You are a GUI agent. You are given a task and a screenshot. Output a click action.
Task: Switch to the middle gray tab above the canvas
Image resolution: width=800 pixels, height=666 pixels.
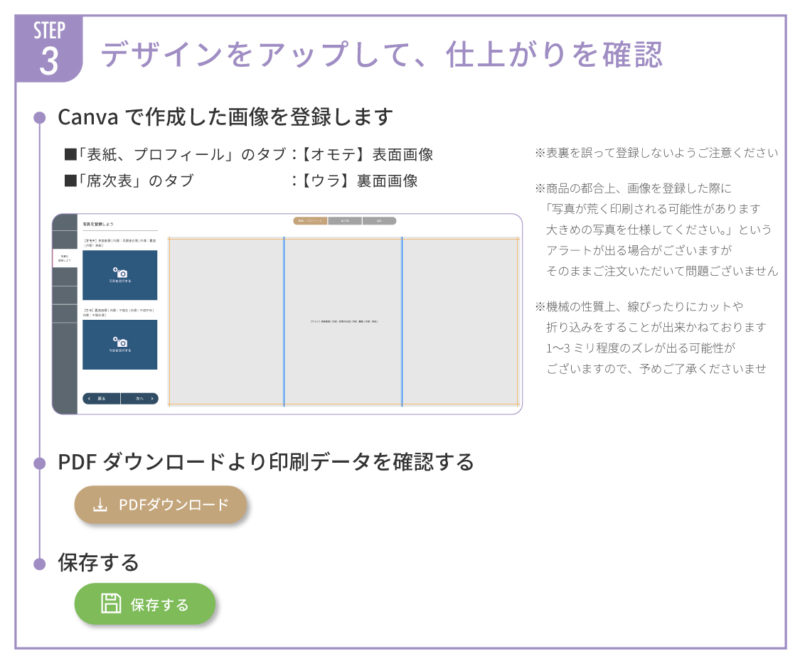click(344, 220)
